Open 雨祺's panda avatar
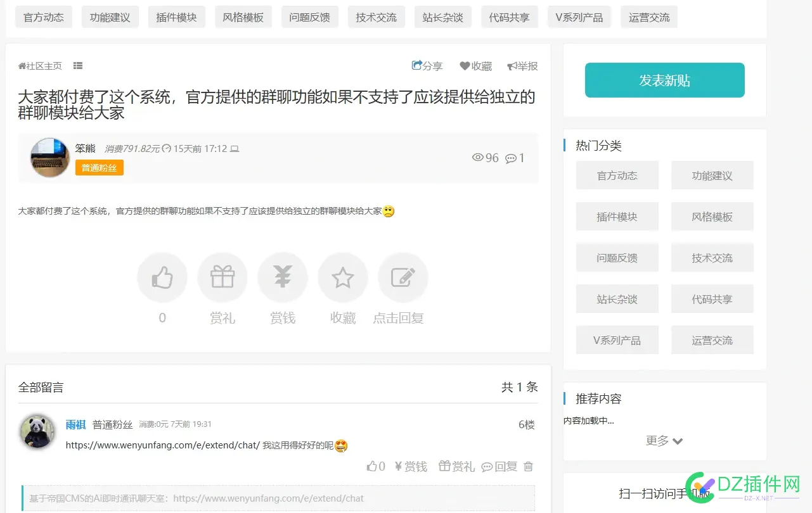Image resolution: width=812 pixels, height=513 pixels. 37,432
